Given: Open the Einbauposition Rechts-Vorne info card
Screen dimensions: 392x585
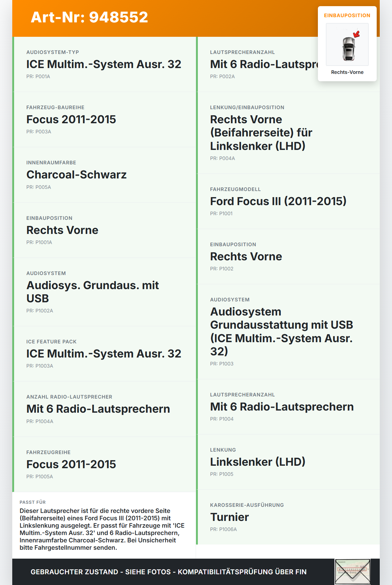Looking at the screenshot, I should (347, 44).
